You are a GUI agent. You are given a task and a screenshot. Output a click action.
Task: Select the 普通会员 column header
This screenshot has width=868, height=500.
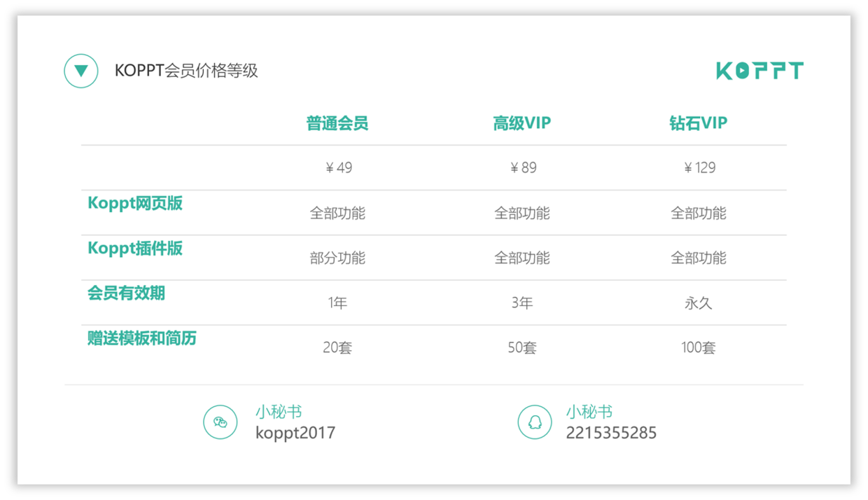pos(337,123)
